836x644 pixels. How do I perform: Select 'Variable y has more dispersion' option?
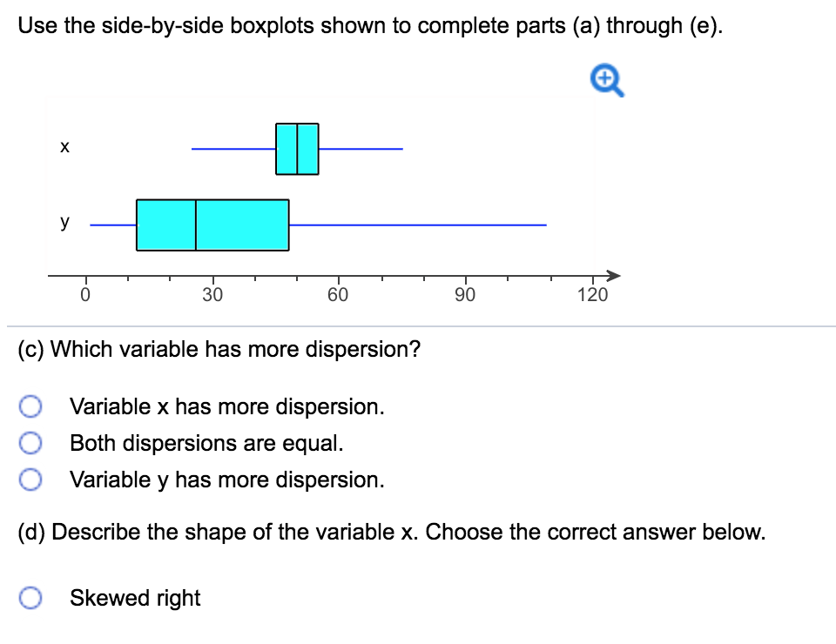pyautogui.click(x=31, y=479)
